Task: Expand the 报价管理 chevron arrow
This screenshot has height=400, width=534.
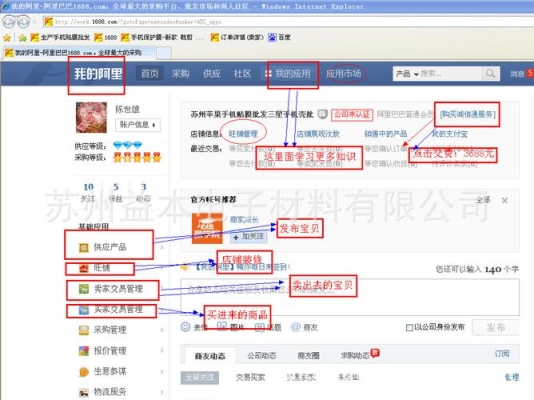Action: [x=162, y=351]
